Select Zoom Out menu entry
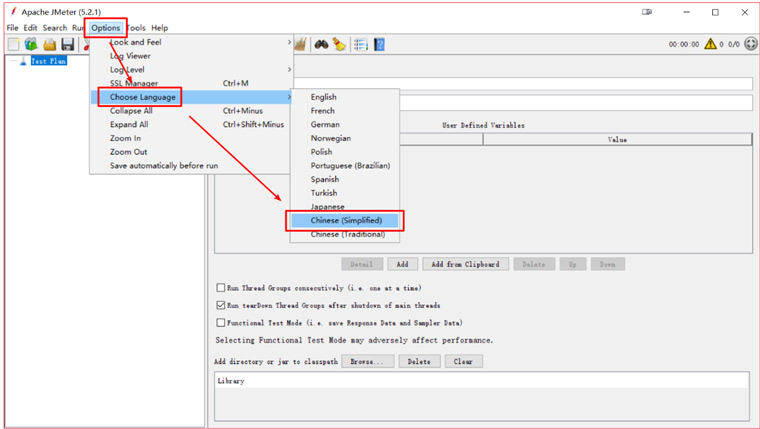 click(x=191, y=152)
